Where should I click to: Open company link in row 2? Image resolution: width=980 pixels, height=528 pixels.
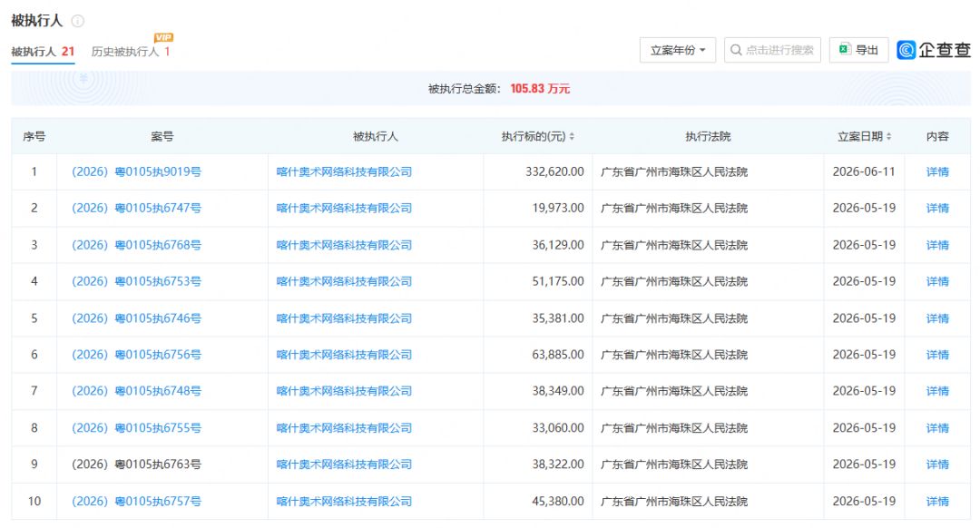click(345, 208)
